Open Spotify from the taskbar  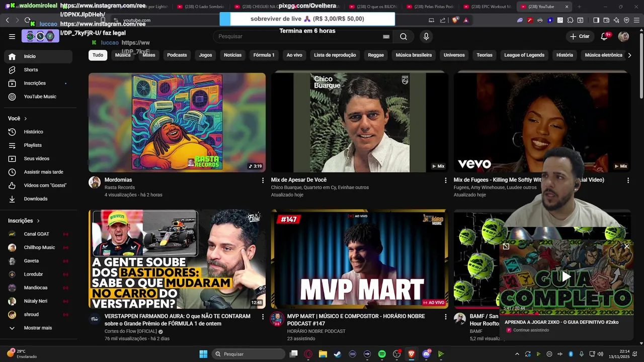pos(382,354)
